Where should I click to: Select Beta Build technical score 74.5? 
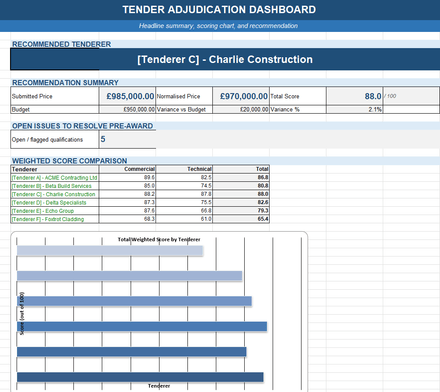(184, 186)
